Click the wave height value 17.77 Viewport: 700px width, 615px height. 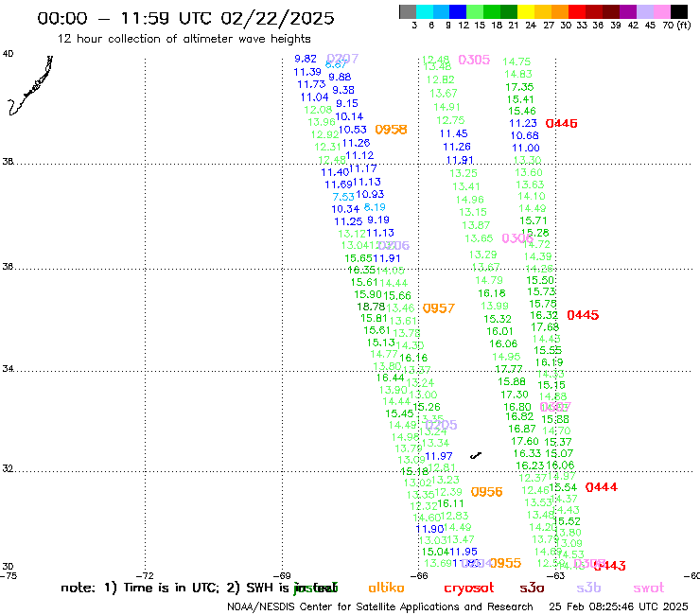click(509, 369)
